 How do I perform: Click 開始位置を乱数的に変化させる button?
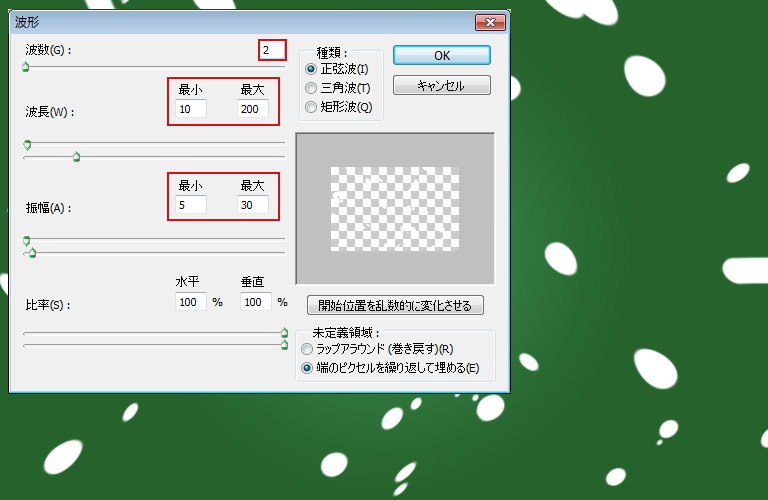coord(395,305)
